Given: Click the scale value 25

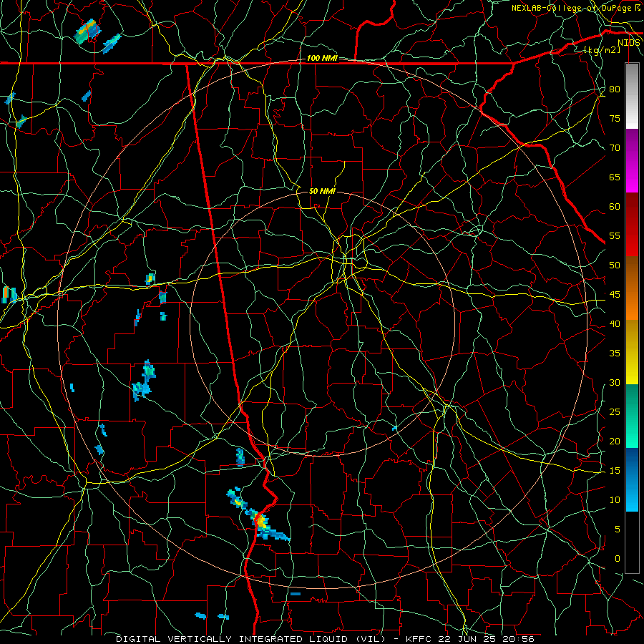Looking at the screenshot, I should 615,412.
